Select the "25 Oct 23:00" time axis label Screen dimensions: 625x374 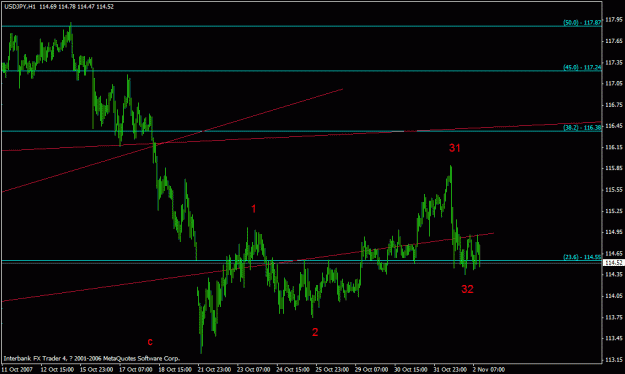332,370
